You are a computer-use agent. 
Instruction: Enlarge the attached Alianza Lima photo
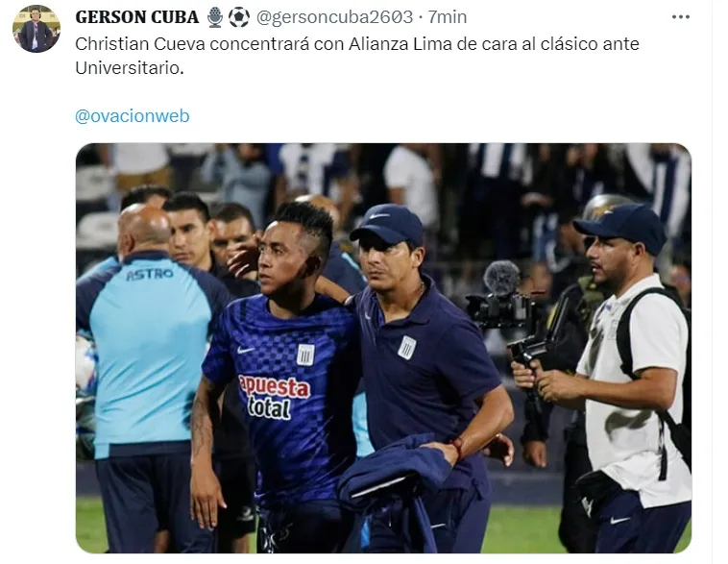pyautogui.click(x=383, y=348)
